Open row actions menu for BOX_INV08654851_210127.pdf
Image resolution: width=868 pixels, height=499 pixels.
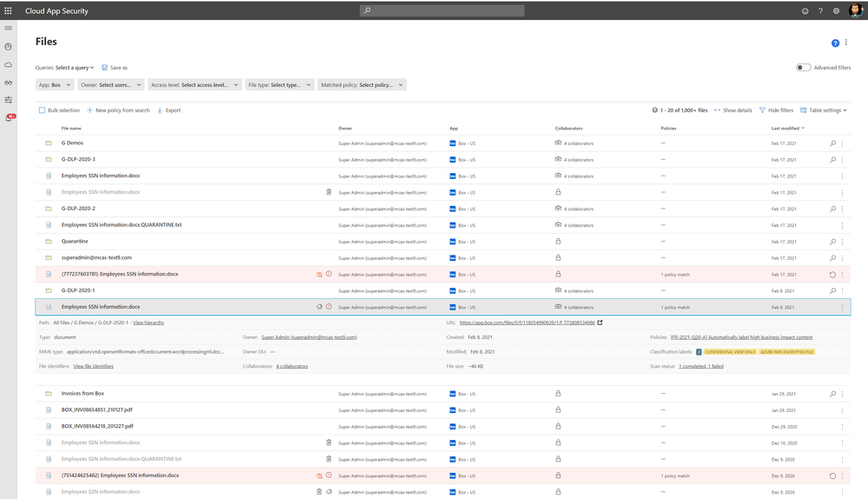point(843,410)
